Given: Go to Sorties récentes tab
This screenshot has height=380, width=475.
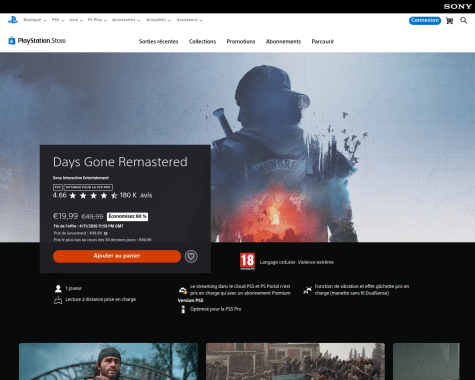Looking at the screenshot, I should point(158,42).
